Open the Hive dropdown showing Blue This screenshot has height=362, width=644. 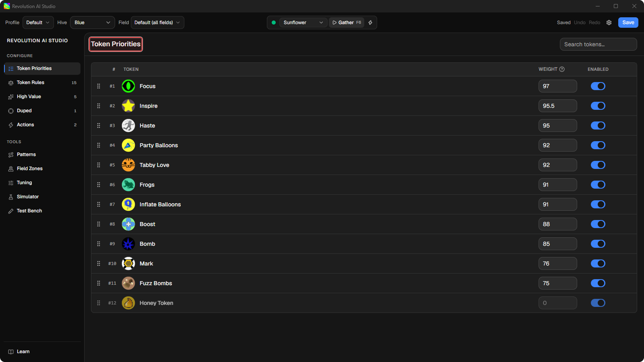(93, 23)
